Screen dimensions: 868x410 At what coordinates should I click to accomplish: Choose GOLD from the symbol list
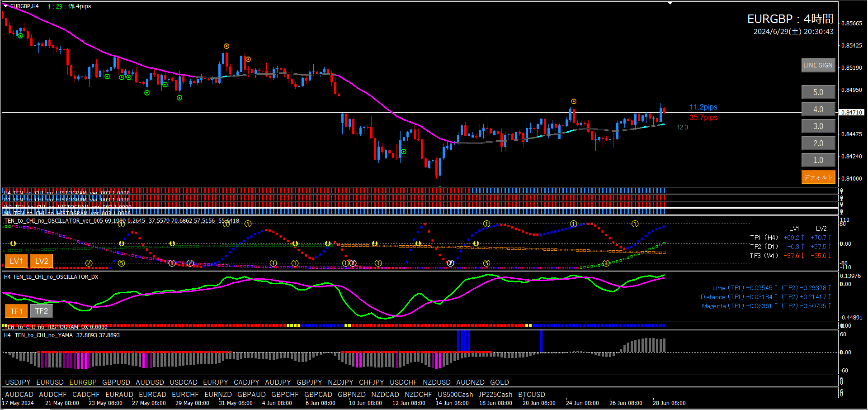point(500,382)
